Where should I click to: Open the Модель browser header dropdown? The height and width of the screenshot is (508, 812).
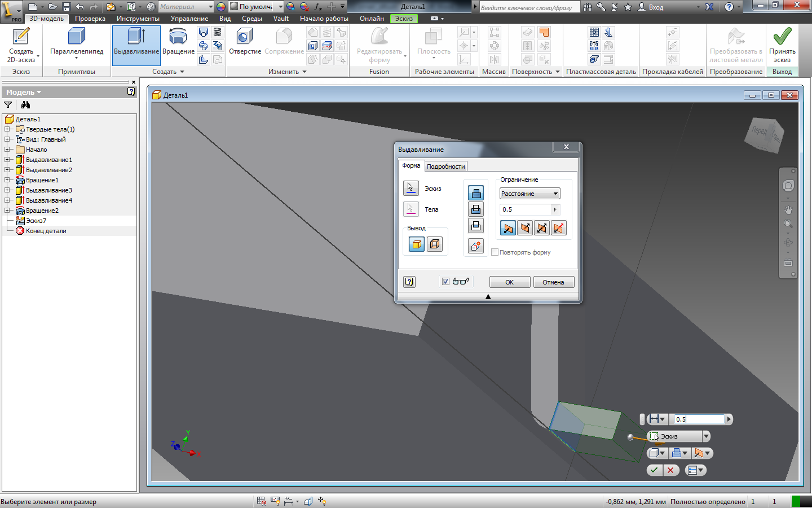(x=23, y=92)
